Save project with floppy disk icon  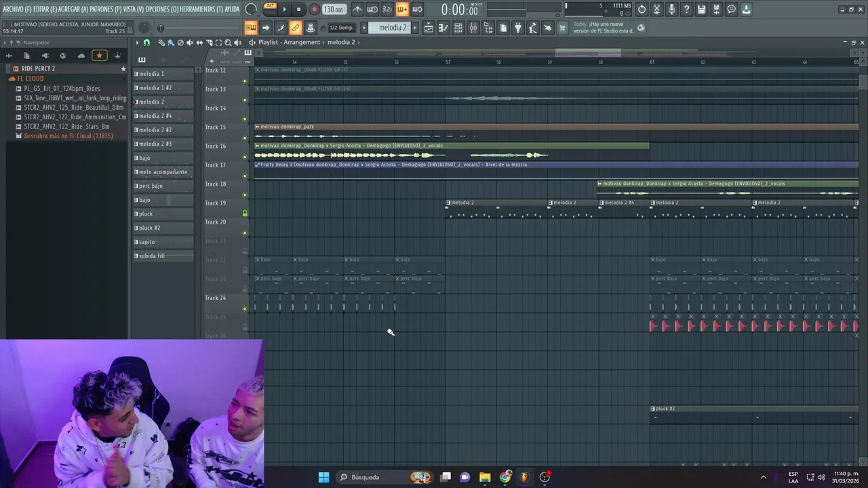tap(701, 9)
